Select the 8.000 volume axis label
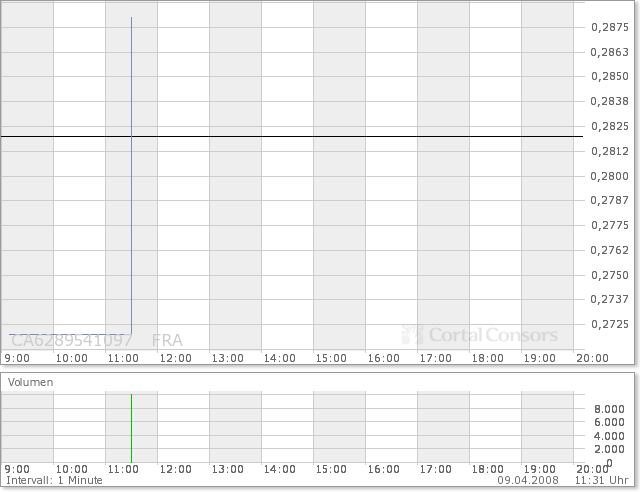640x492 pixels. click(609, 409)
